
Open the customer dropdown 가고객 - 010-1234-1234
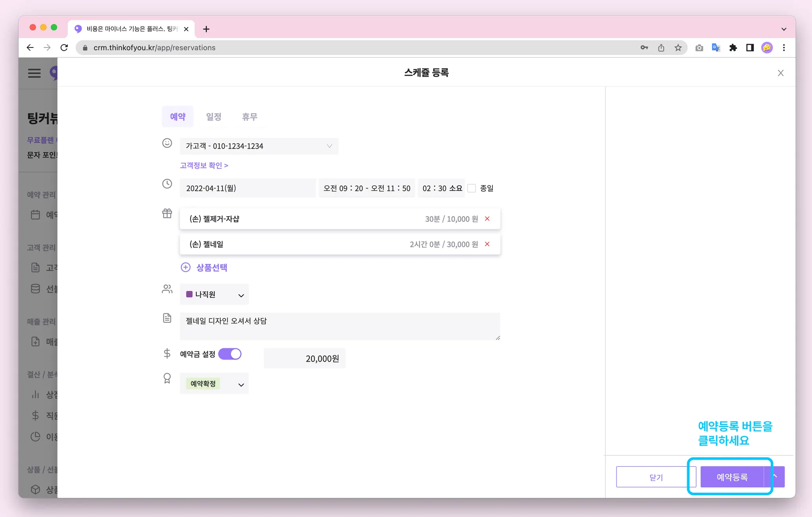(x=259, y=146)
